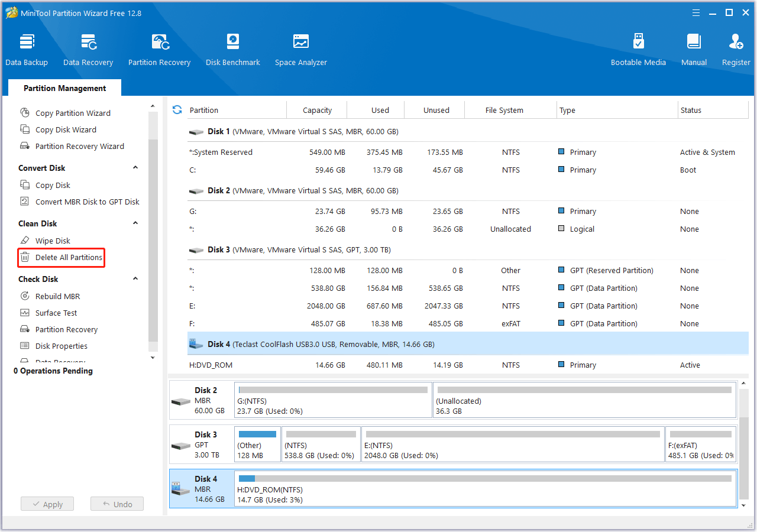Click the G:(NTFS) 23.7 GB disk map block
Viewport: 757px width, 532px height.
333,400
